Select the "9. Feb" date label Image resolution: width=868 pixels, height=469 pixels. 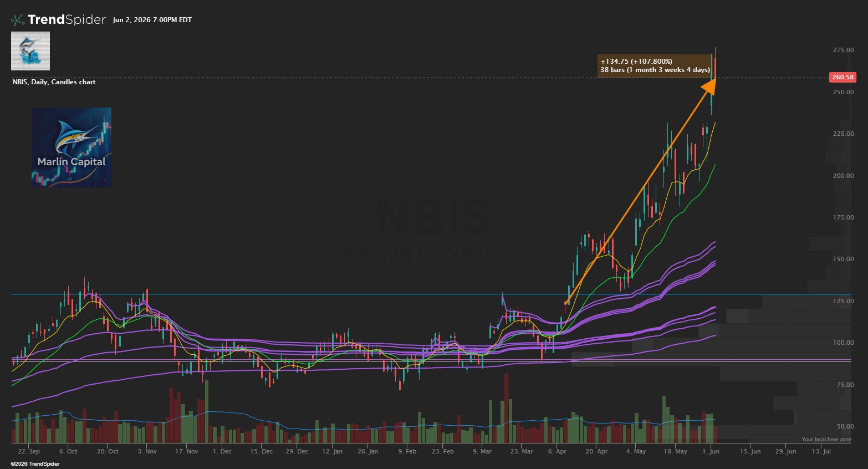coord(407,451)
